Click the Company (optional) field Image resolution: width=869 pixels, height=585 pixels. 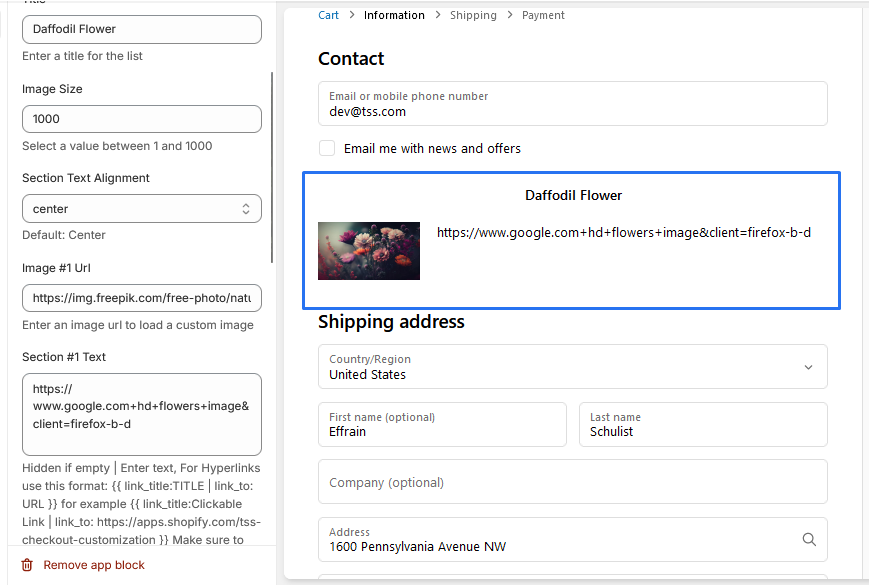coord(572,482)
